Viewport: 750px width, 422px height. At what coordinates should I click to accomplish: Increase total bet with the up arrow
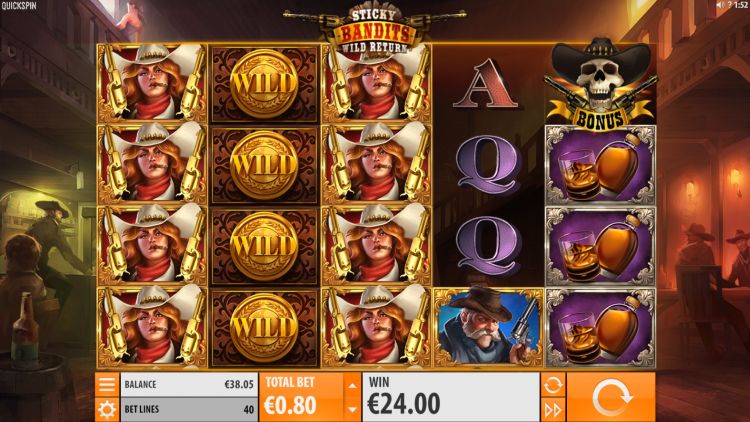(x=353, y=386)
